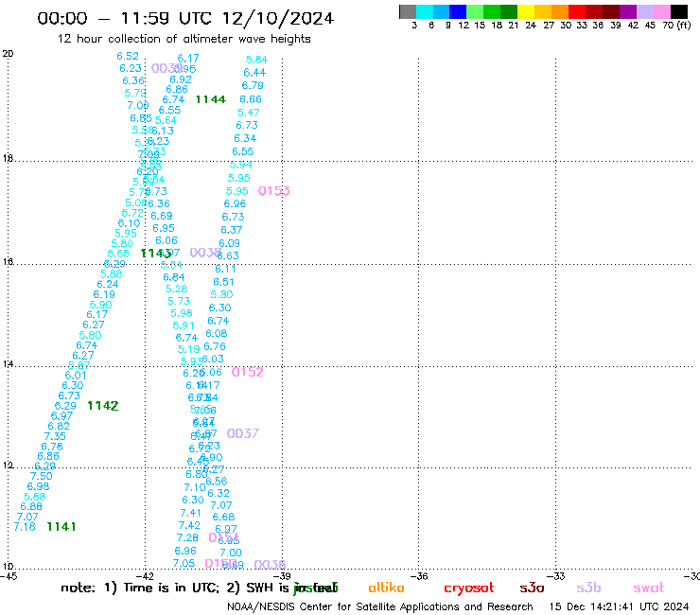
Task: Click the orange swatch in the color scale
Action: tap(560, 11)
